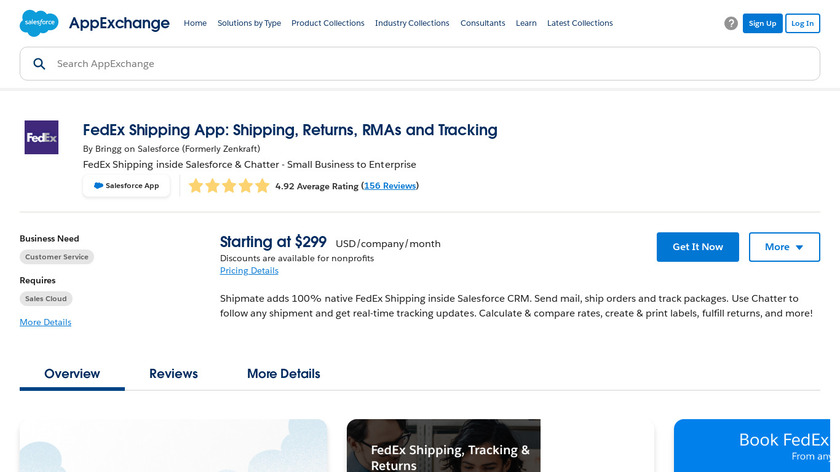Click the Salesforce cloud logo
This screenshot has height=472, width=840.
(39, 23)
